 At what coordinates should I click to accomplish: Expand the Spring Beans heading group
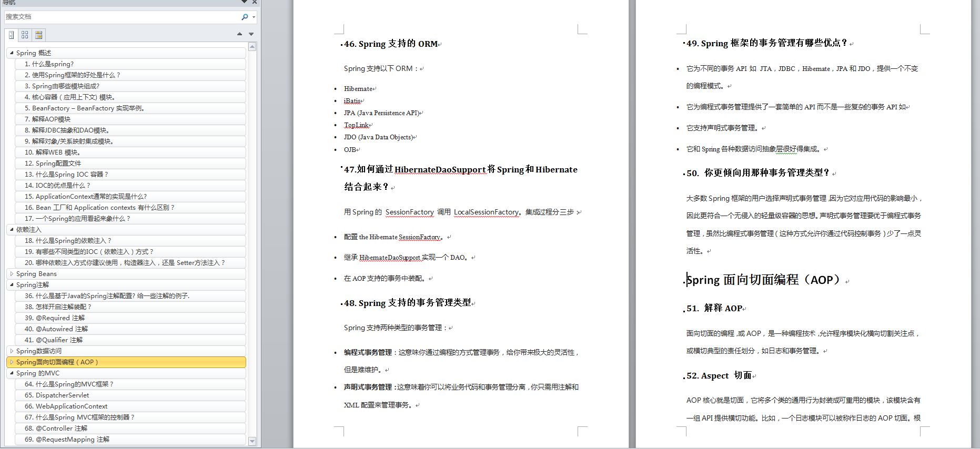pyautogui.click(x=12, y=273)
